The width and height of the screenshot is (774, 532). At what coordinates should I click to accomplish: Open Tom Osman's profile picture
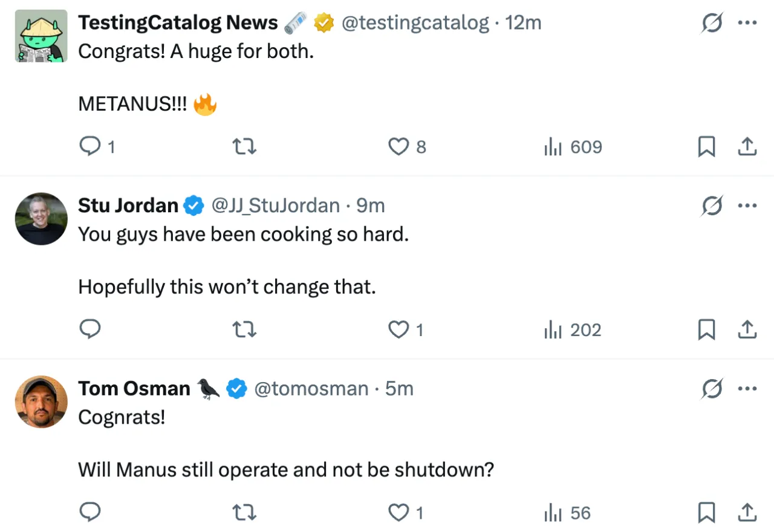pos(41,401)
